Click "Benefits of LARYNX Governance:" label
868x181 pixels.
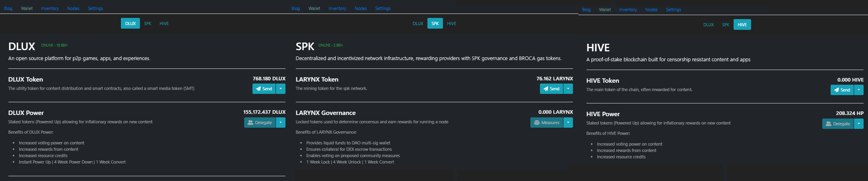pos(326,132)
